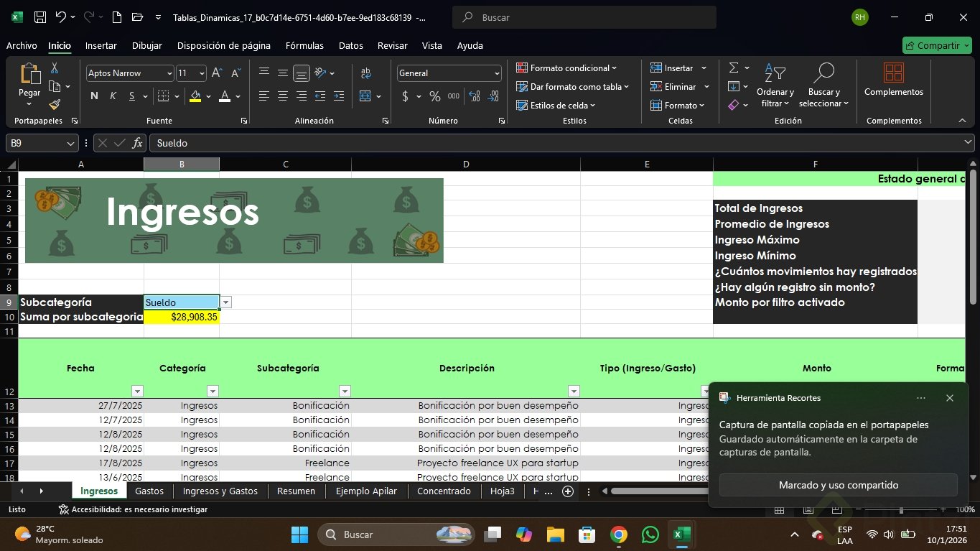
Task: Click the Cut scissors icon
Action: [x=55, y=68]
